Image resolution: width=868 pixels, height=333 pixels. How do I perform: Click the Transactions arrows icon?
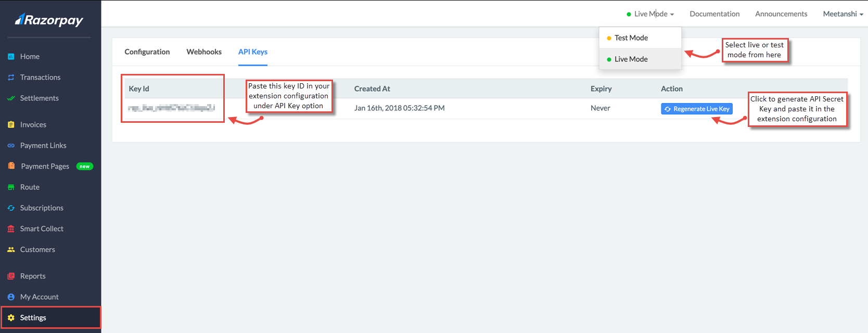tap(11, 77)
